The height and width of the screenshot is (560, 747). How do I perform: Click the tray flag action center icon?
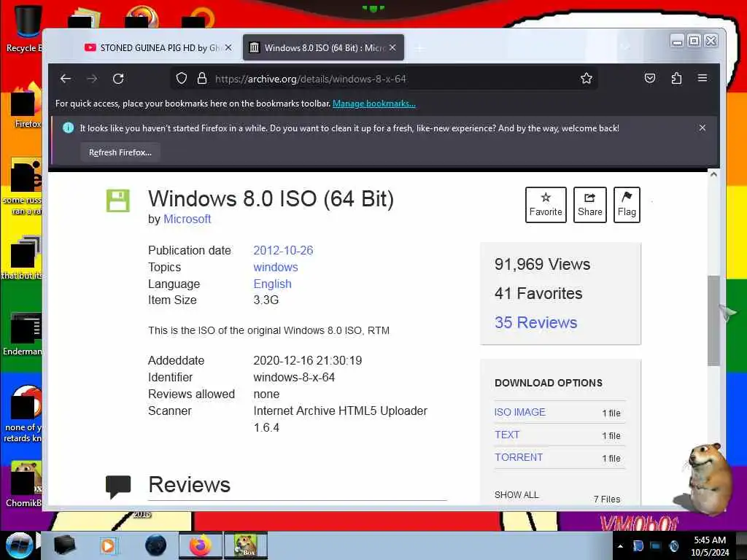(x=638, y=545)
